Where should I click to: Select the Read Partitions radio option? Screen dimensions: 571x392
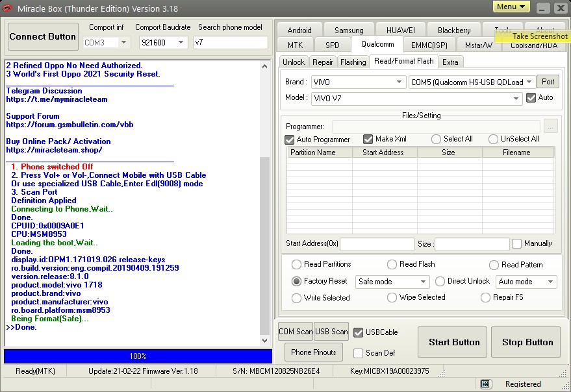[x=297, y=264]
